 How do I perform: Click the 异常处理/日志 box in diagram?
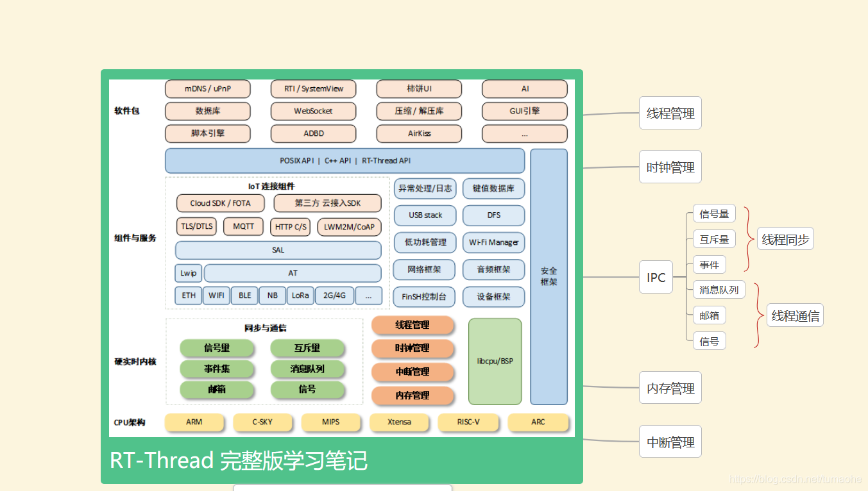coord(425,188)
